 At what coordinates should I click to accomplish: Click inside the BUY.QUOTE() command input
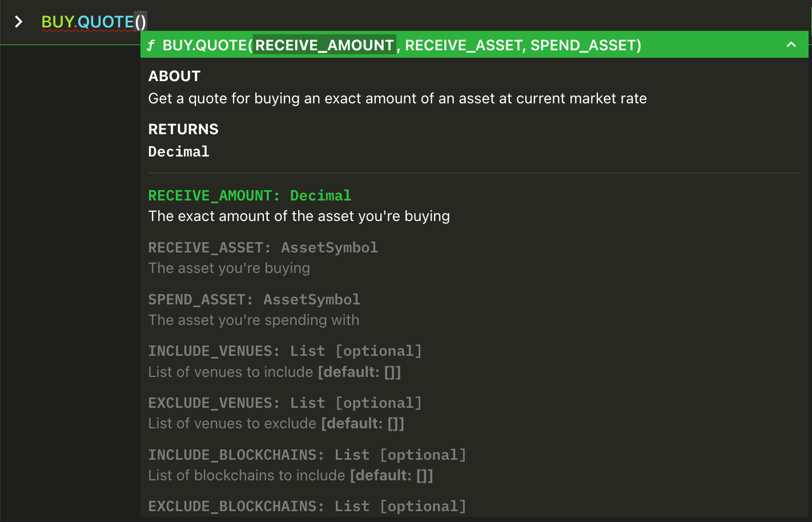pos(94,22)
